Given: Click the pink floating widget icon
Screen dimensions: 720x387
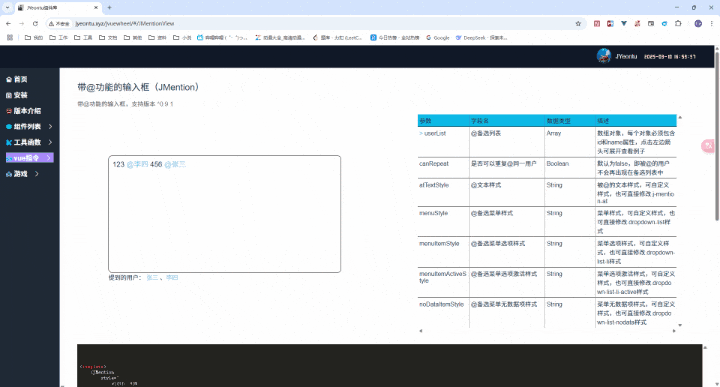Looking at the screenshot, I should pyautogui.click(x=708, y=146).
